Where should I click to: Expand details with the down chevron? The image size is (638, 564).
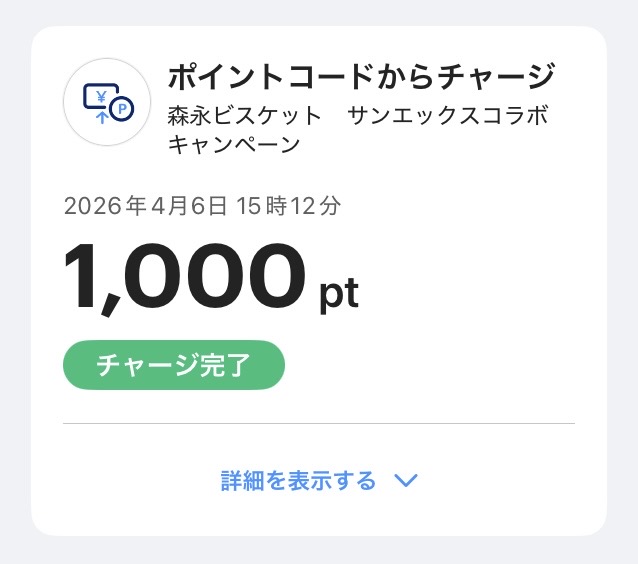click(x=405, y=481)
